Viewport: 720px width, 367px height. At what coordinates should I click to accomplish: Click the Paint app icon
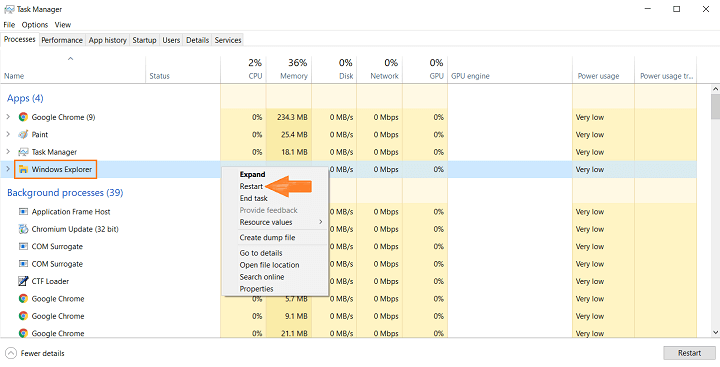[x=23, y=135]
